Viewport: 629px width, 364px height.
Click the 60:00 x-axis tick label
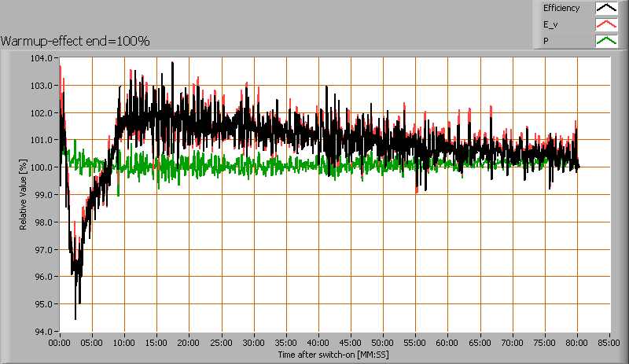point(447,343)
